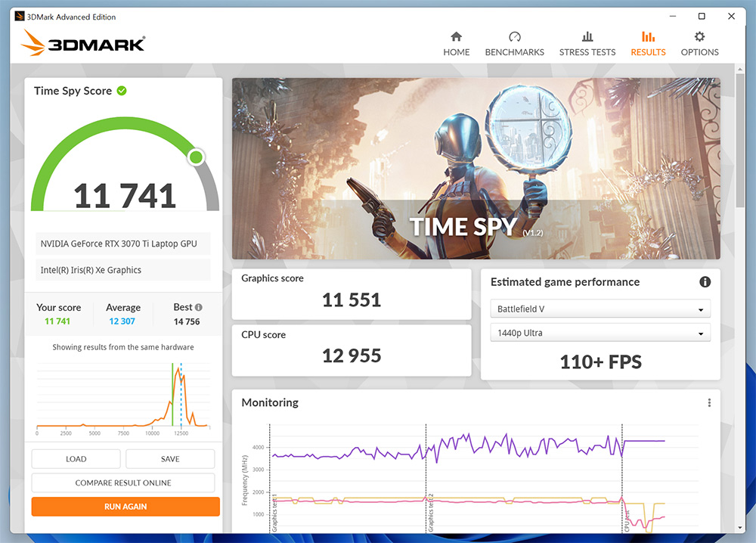Click the Intel(R) Iris(R) Xe Graphics field
Screen dimensions: 756x543
coord(123,270)
